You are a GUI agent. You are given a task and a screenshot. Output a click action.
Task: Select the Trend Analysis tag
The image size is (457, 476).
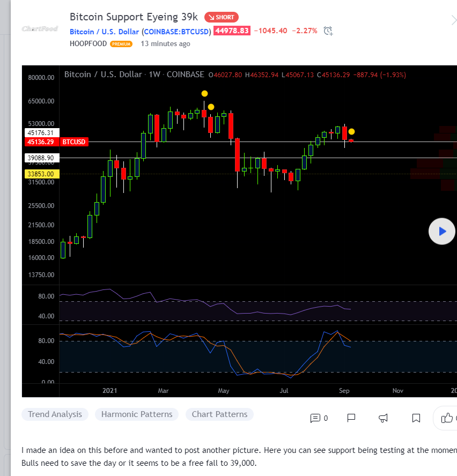coord(55,414)
